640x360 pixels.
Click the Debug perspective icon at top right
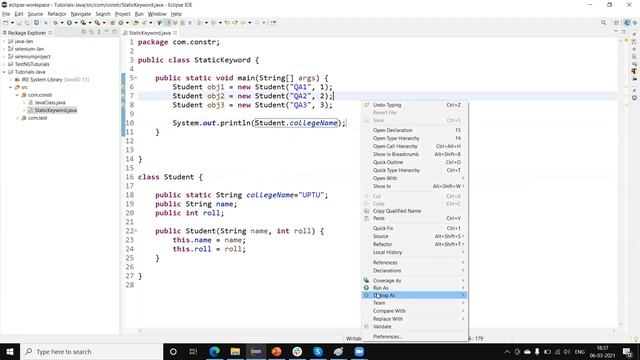635,23
